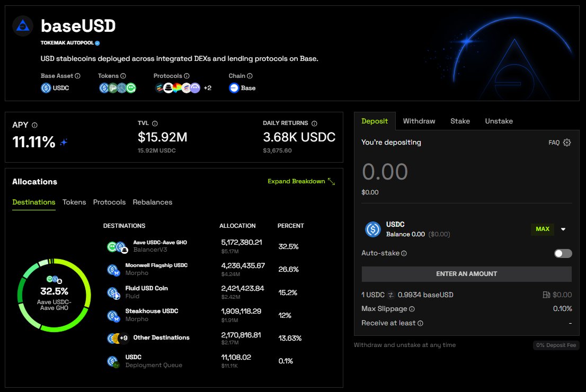This screenshot has height=392, width=586.
Task: Open the Base Asset info tooltip icon
Action: (x=77, y=76)
